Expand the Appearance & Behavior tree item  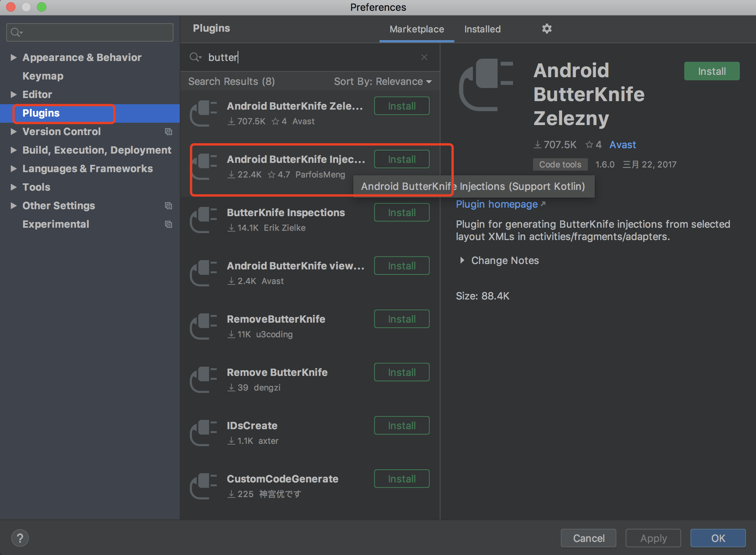coord(14,57)
